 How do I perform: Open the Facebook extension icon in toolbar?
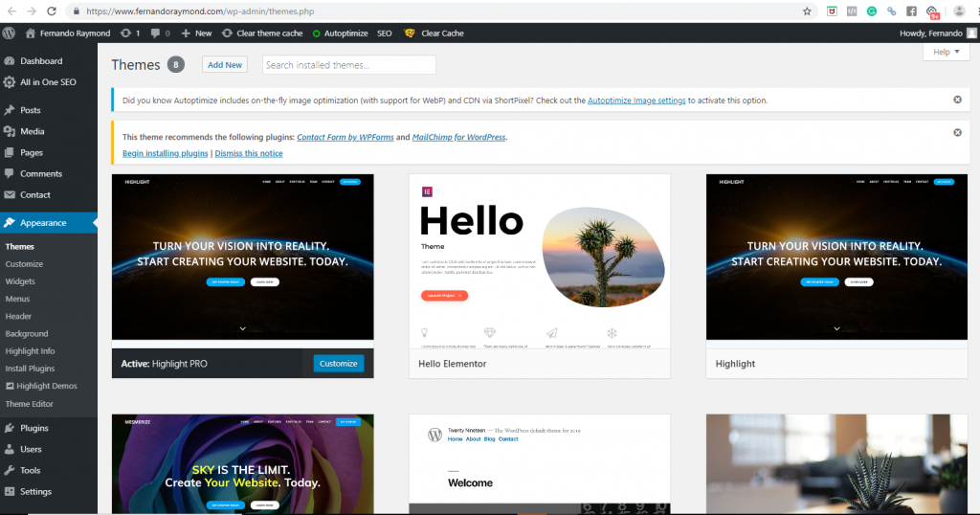[x=911, y=11]
